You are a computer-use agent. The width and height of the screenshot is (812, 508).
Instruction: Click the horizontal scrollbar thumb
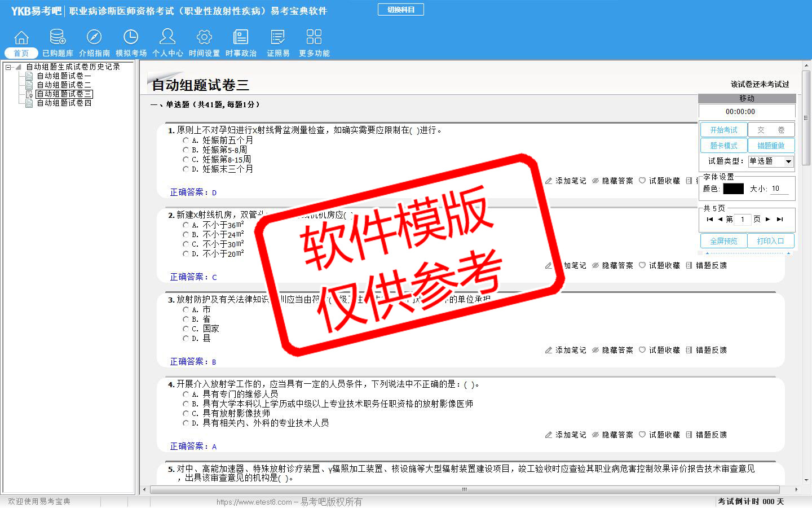coord(464,489)
